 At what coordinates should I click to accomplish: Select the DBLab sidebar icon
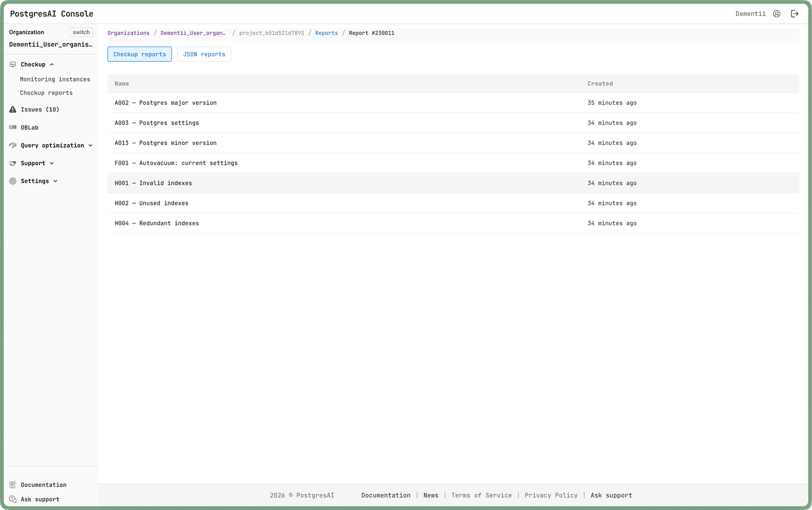point(12,127)
